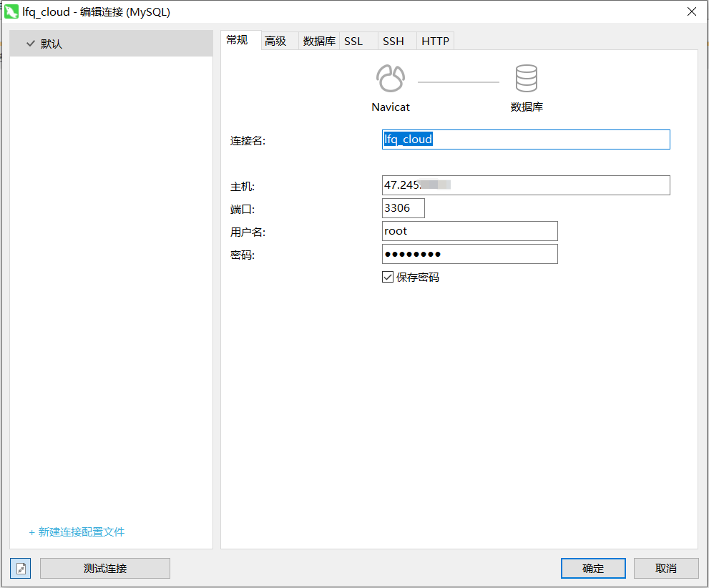The height and width of the screenshot is (588, 709).
Task: Click the Navicat app icon in the title bar
Action: 11,11
